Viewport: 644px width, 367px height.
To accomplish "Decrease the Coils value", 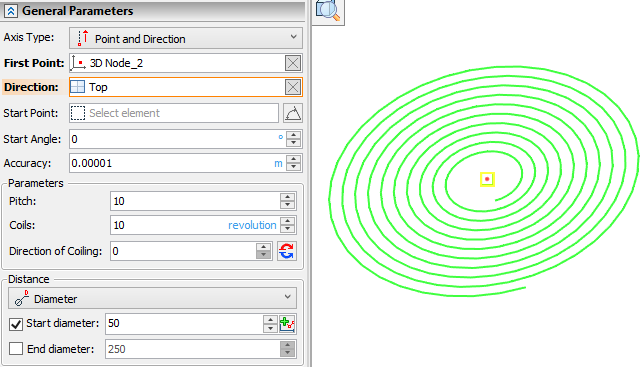I will 288,229.
